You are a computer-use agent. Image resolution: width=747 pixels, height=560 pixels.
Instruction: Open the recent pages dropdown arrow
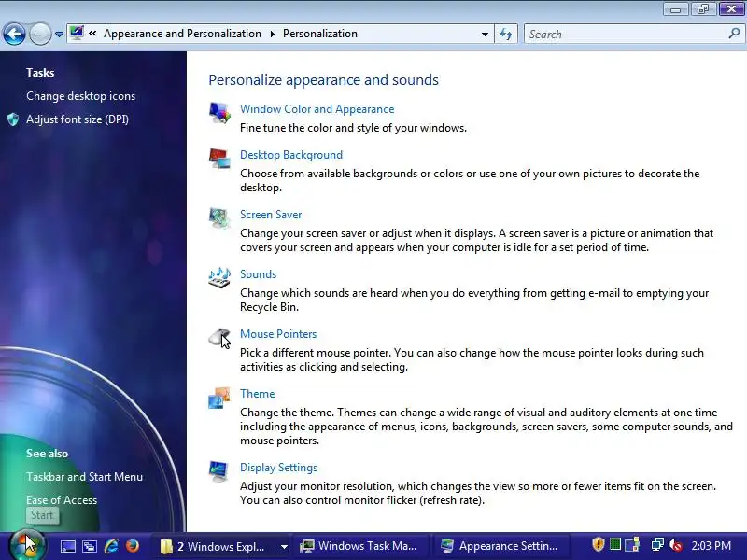59,35
